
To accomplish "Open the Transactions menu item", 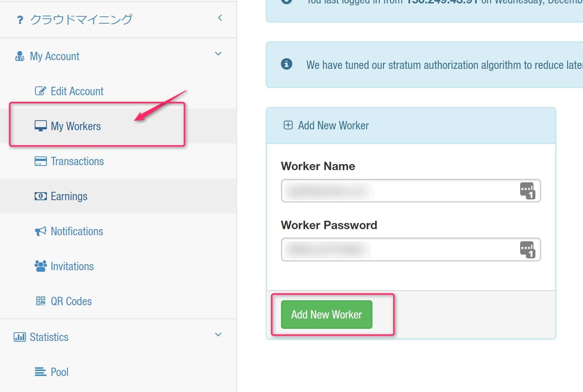I will coord(77,161).
